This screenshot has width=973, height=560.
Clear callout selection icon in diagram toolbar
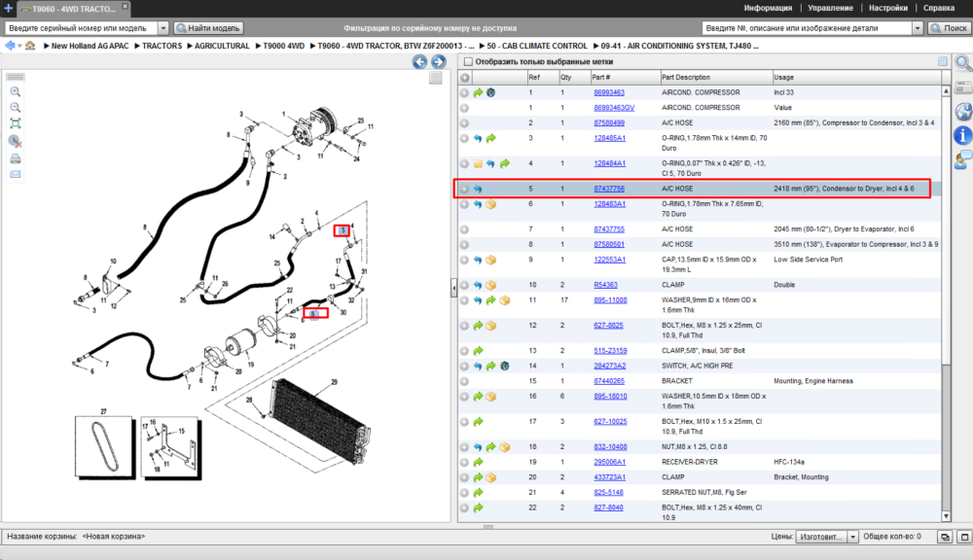[x=16, y=141]
